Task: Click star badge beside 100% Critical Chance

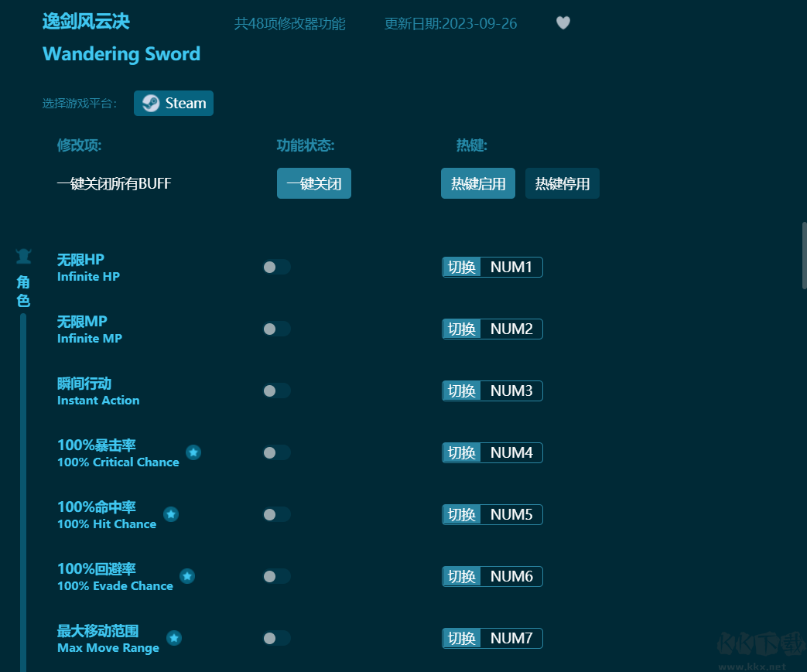Action: point(193,452)
